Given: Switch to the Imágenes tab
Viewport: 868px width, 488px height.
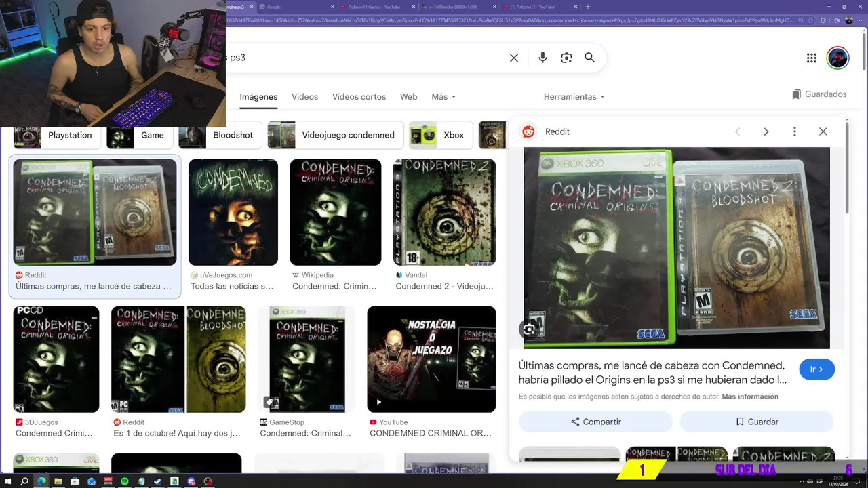Looking at the screenshot, I should [258, 97].
